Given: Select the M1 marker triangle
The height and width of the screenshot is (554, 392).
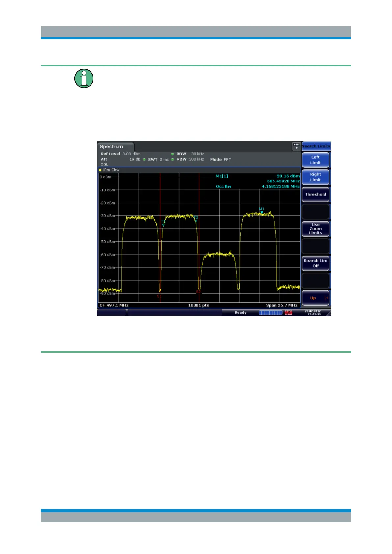Looking at the screenshot, I should [262, 213].
